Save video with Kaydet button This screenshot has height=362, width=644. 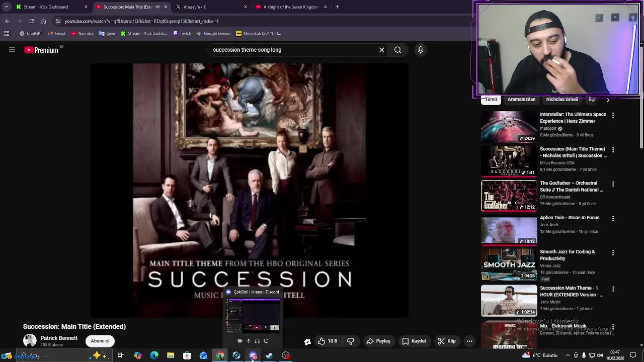(x=414, y=341)
